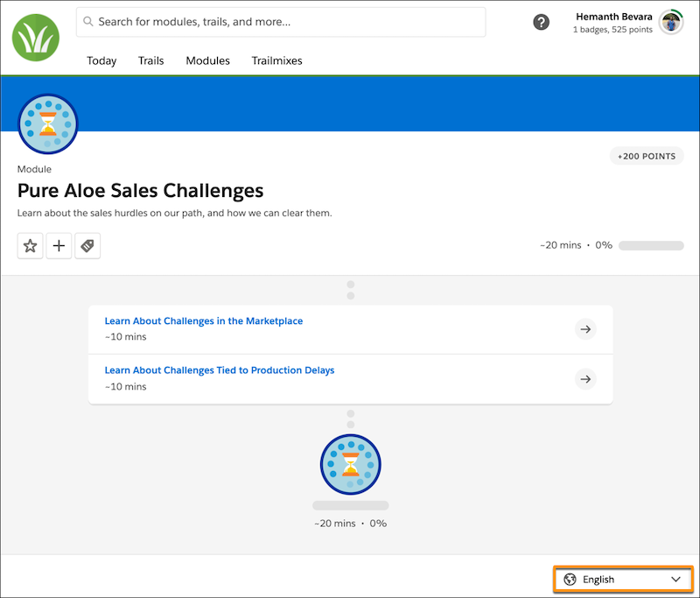Click the +200 POINTS badge
700x598 pixels.
point(647,157)
